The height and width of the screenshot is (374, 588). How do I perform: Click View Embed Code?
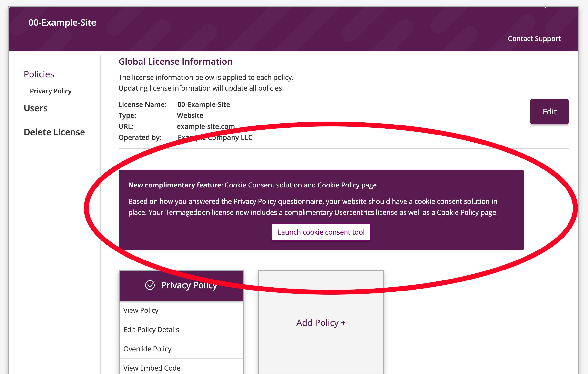[x=152, y=368]
